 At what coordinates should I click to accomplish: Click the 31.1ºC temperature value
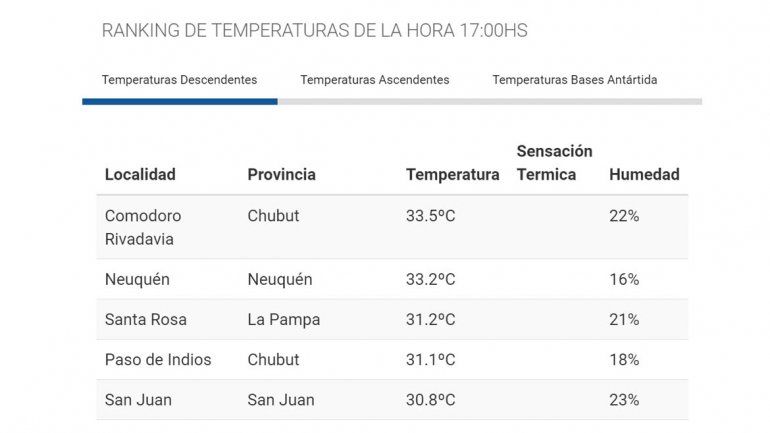tap(431, 360)
